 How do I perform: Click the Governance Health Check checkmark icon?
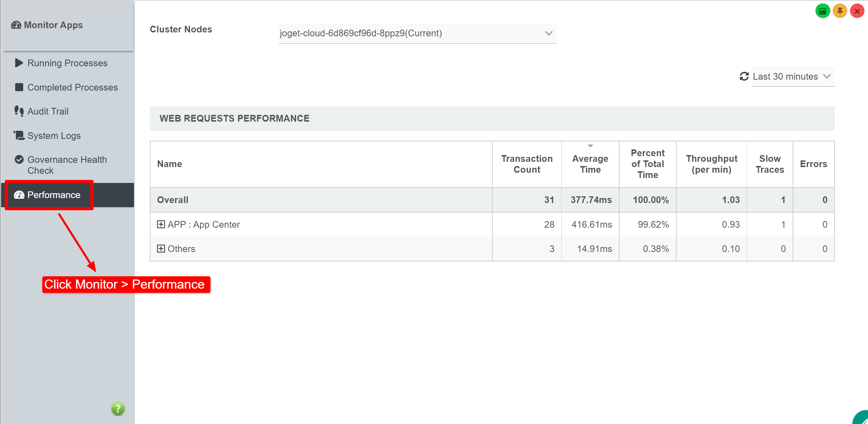pos(19,160)
